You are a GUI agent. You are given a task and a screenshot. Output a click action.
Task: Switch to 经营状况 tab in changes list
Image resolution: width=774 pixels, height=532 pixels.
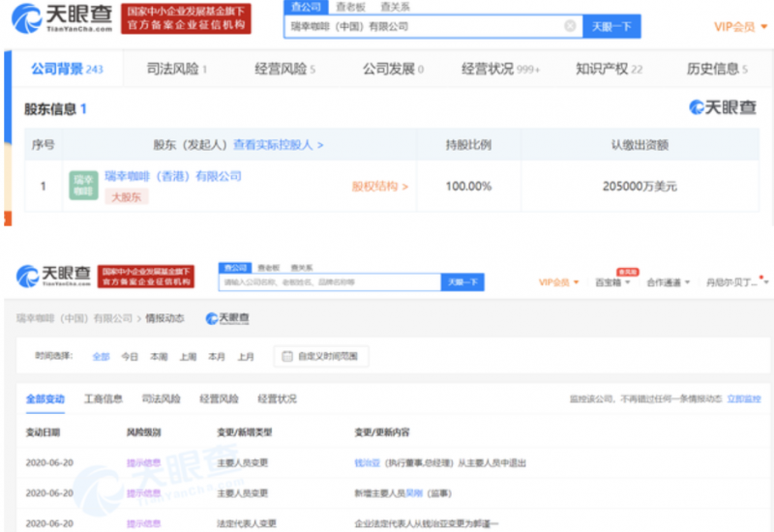pyautogui.click(x=277, y=399)
